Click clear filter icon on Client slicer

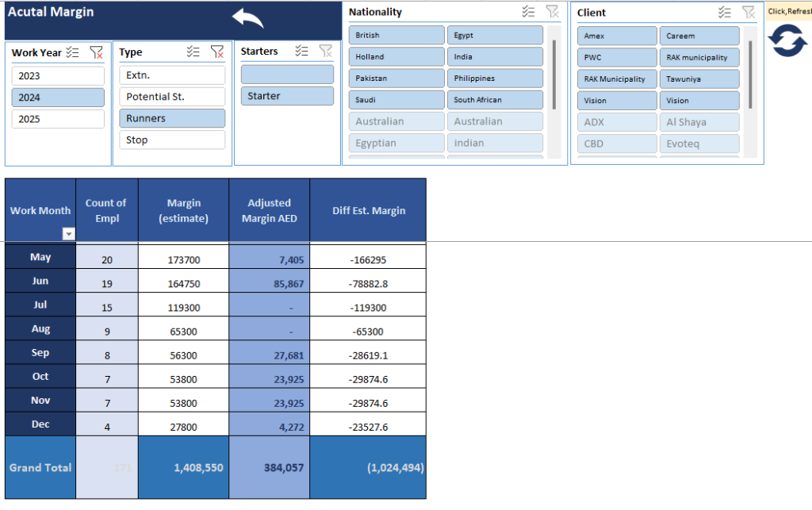coord(748,12)
